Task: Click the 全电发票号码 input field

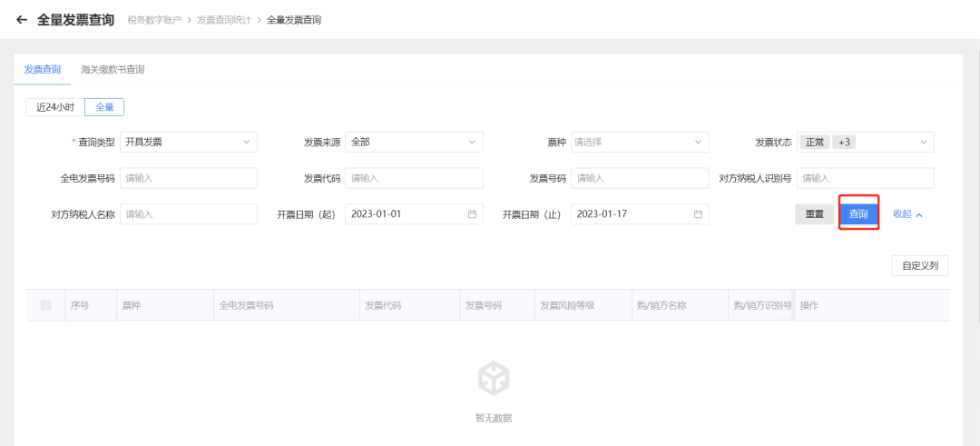Action: click(x=189, y=178)
